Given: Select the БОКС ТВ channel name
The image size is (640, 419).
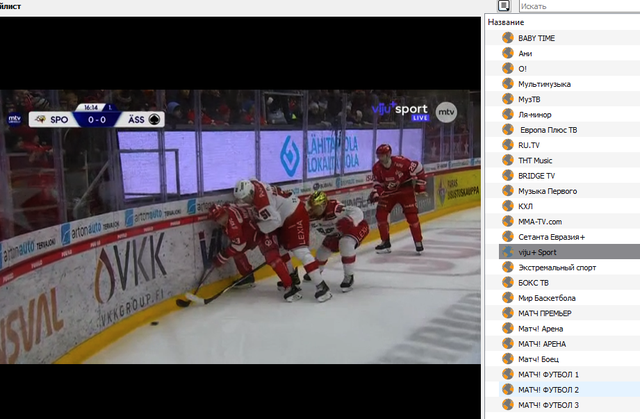Looking at the screenshot, I should (x=533, y=283).
